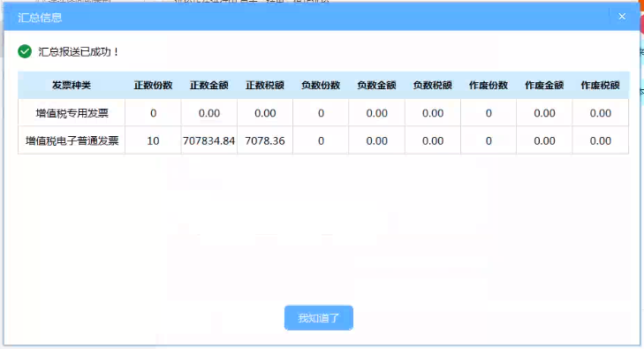
Task: Click the 发票种类 column header
Action: tap(72, 86)
